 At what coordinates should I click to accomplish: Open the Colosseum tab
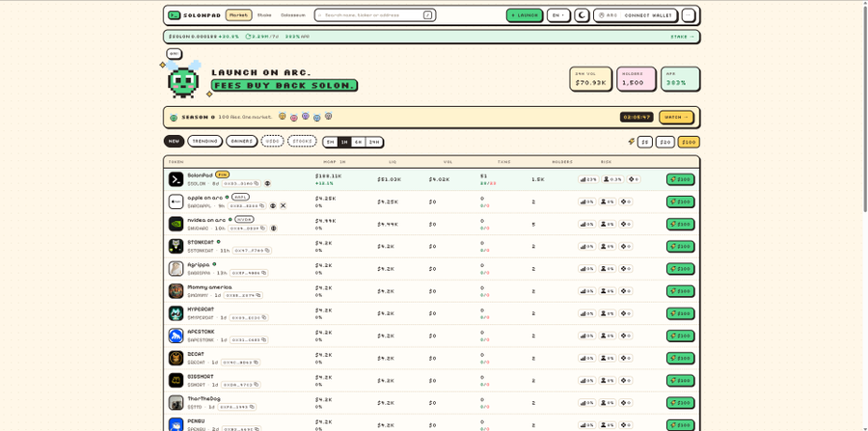point(293,15)
